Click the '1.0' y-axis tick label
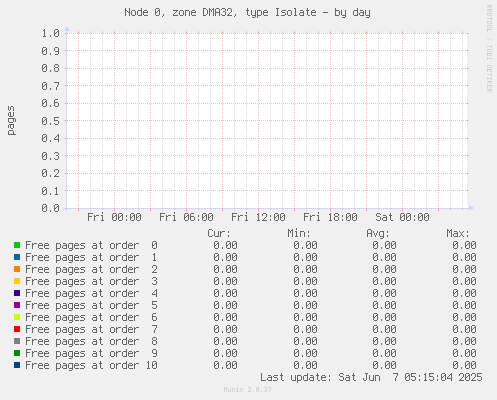The image size is (497, 400). pyautogui.click(x=50, y=33)
